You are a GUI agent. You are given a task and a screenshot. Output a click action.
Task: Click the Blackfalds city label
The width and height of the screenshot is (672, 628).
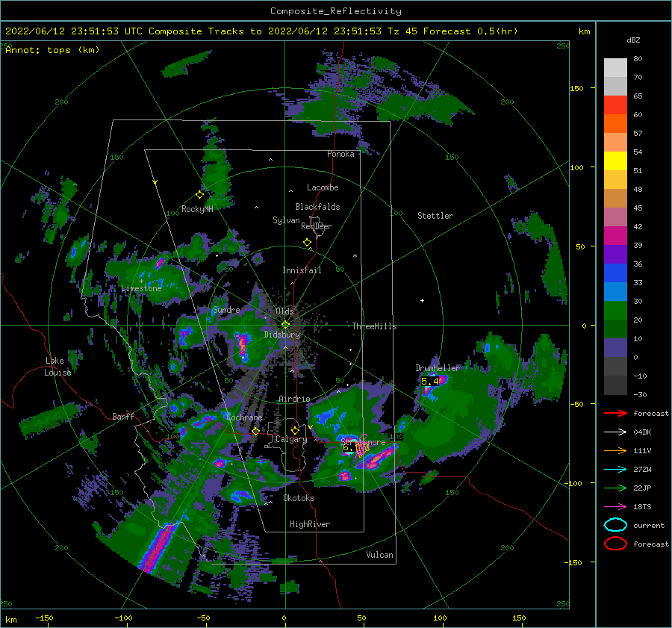click(x=317, y=207)
